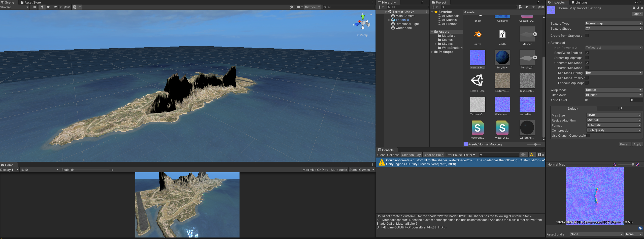Screen dimensions: 644x239
Task: Adjust the Aniso Level slider
Action: (607, 100)
